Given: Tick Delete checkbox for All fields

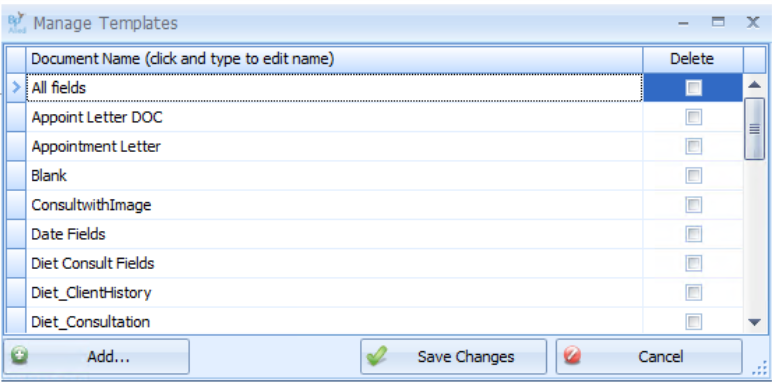Looking at the screenshot, I should [693, 88].
